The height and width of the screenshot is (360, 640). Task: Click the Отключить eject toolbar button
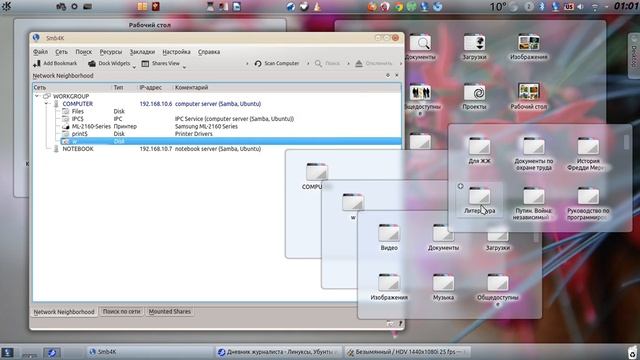tap(373, 63)
